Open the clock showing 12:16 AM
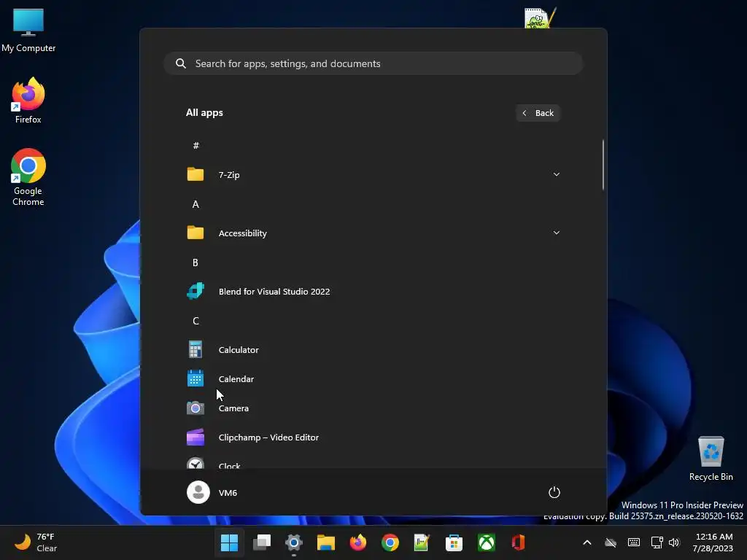The image size is (747, 560). [713, 542]
